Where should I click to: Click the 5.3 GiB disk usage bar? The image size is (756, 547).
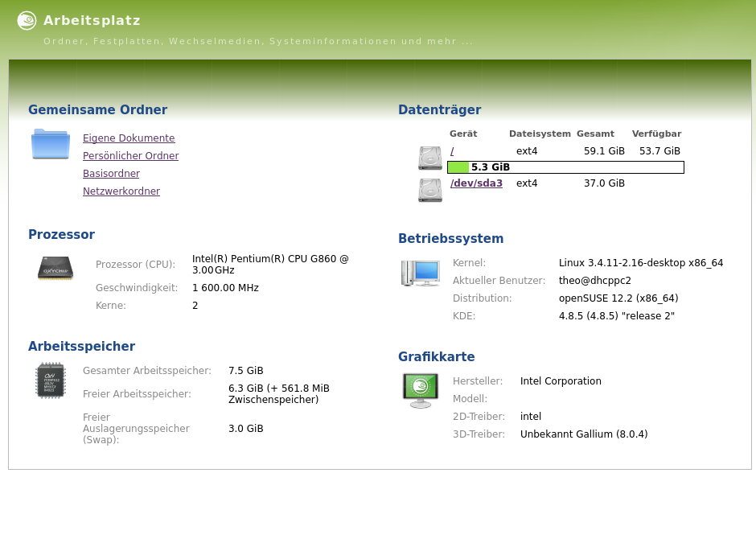[x=565, y=167]
